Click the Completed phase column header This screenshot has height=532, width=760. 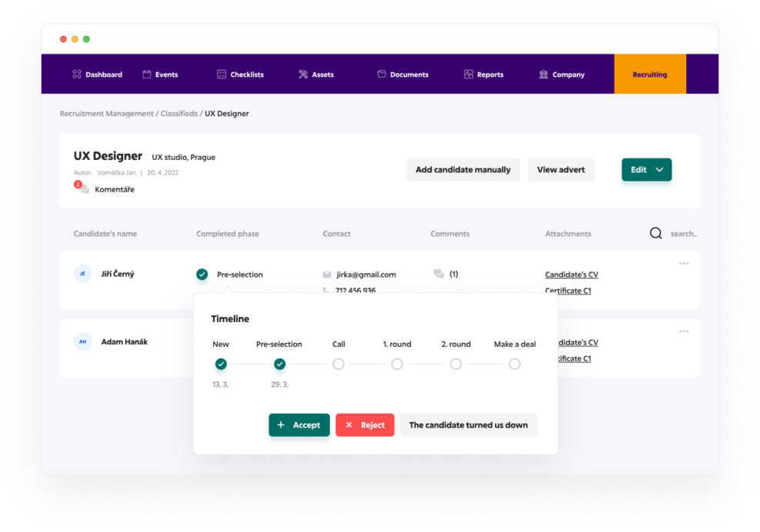[x=228, y=234]
